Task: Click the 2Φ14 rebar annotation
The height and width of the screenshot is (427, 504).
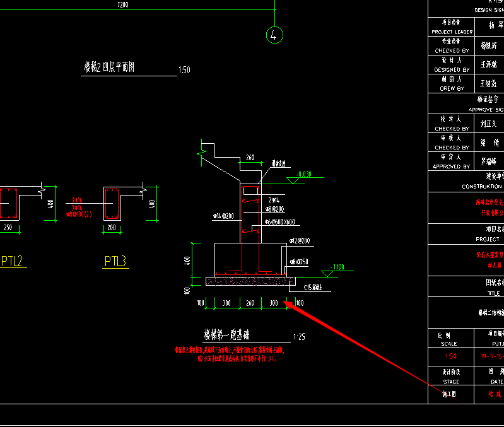Action: [274, 200]
